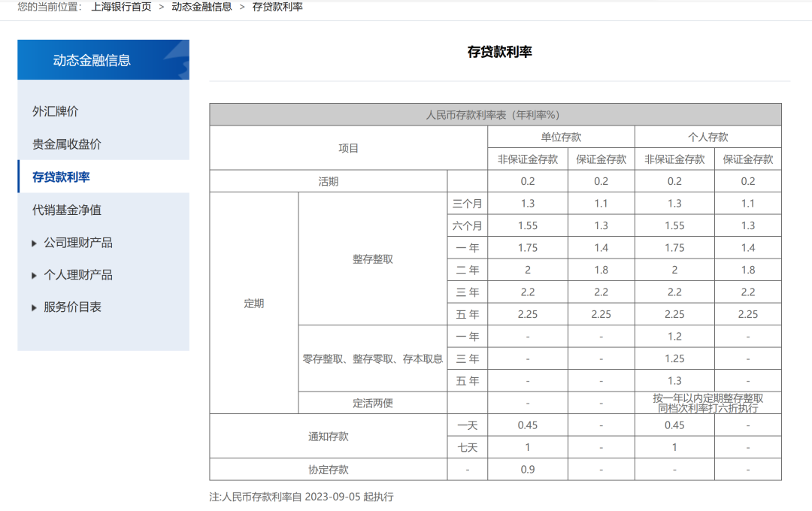Viewport: 812px width, 511px height.
Task: Open 代销基金净值 from the sidebar
Action: click(67, 210)
